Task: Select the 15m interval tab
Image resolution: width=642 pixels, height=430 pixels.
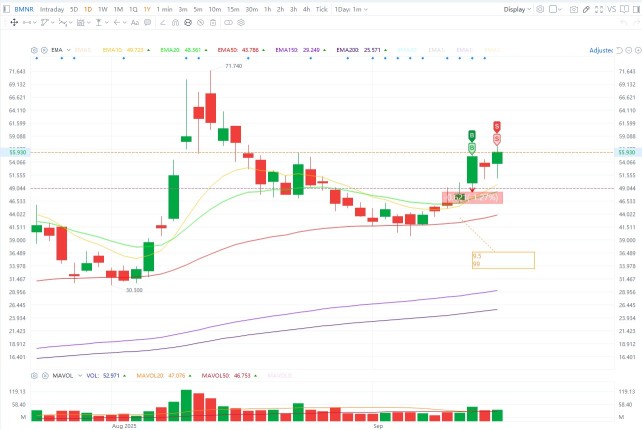Action: pos(233,9)
